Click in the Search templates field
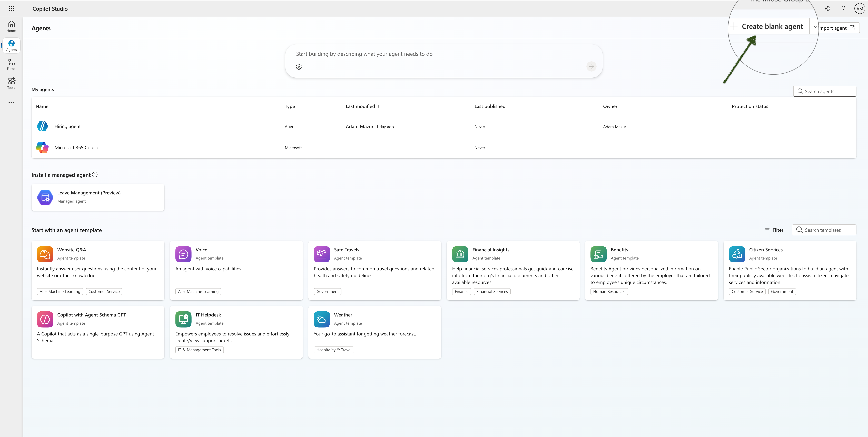Screen dimensions: 868x437 (x=824, y=230)
